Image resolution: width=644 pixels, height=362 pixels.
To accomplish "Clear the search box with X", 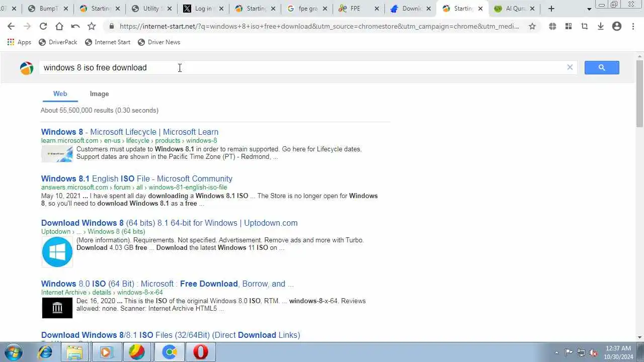I will [570, 67].
